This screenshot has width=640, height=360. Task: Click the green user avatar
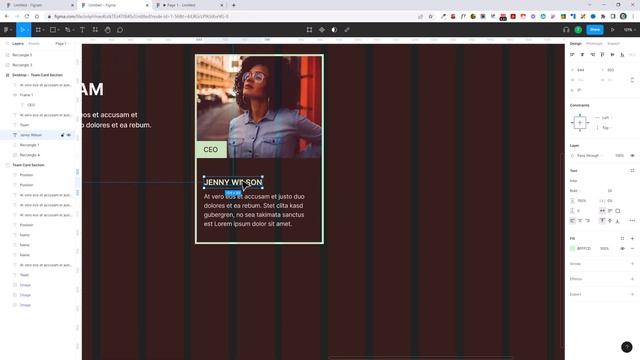tap(578, 29)
